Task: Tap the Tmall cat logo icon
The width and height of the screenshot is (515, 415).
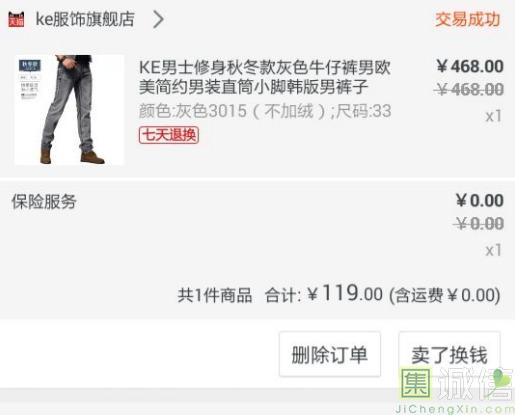Action: [16, 19]
